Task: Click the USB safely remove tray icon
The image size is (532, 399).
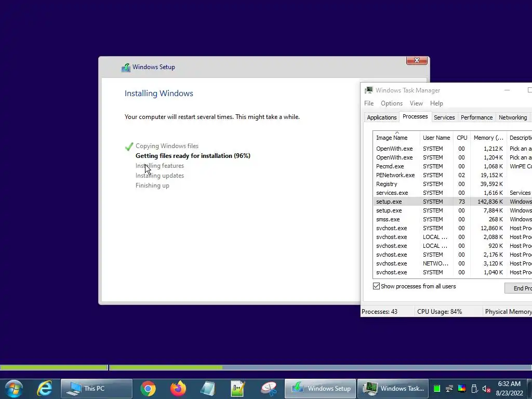Action: click(474, 389)
